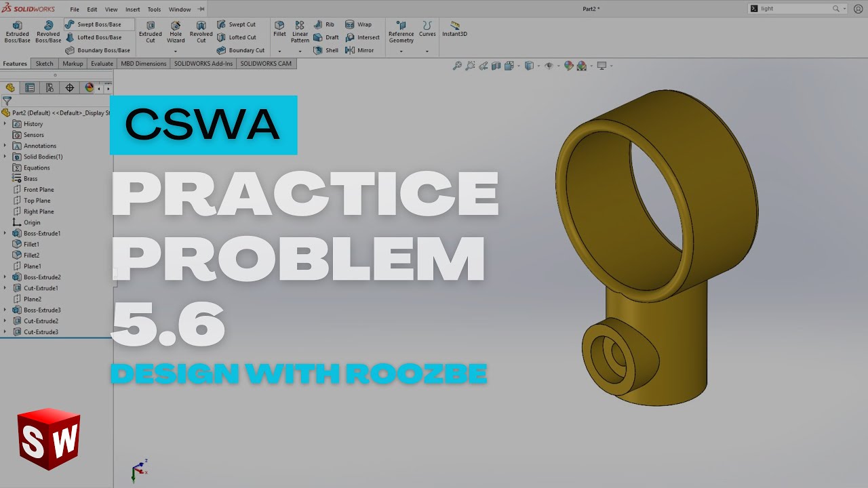The height and width of the screenshot is (488, 868).
Task: Select the Wrap feature
Action: click(358, 24)
